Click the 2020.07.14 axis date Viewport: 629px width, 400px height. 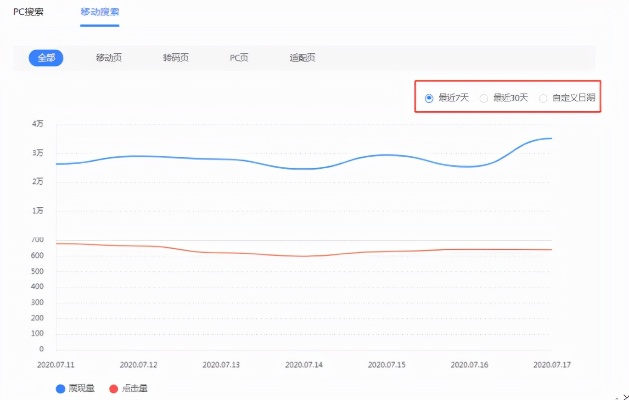pos(304,365)
